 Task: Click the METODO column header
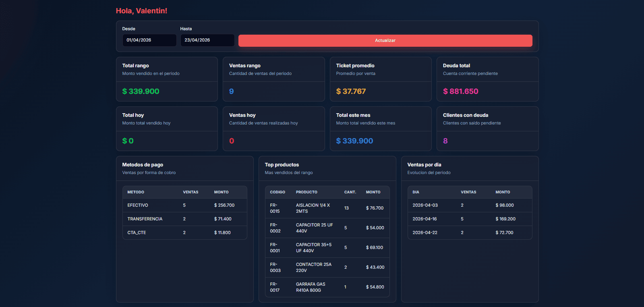(136, 192)
